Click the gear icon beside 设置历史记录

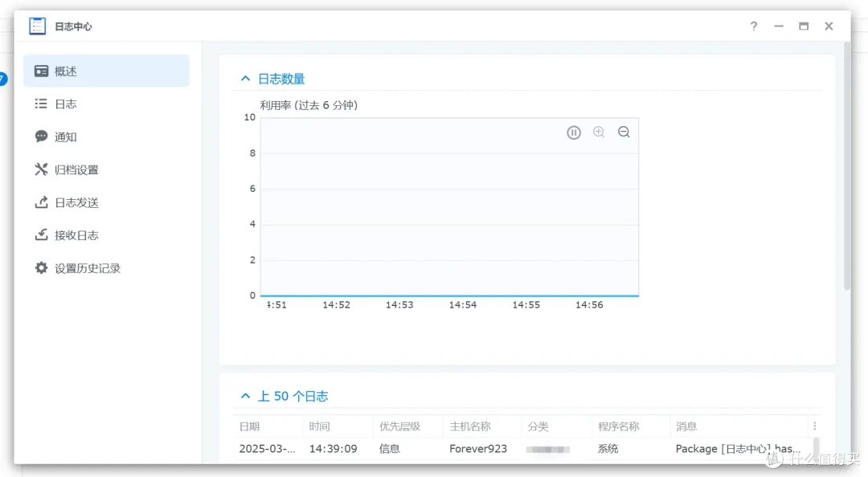41,268
